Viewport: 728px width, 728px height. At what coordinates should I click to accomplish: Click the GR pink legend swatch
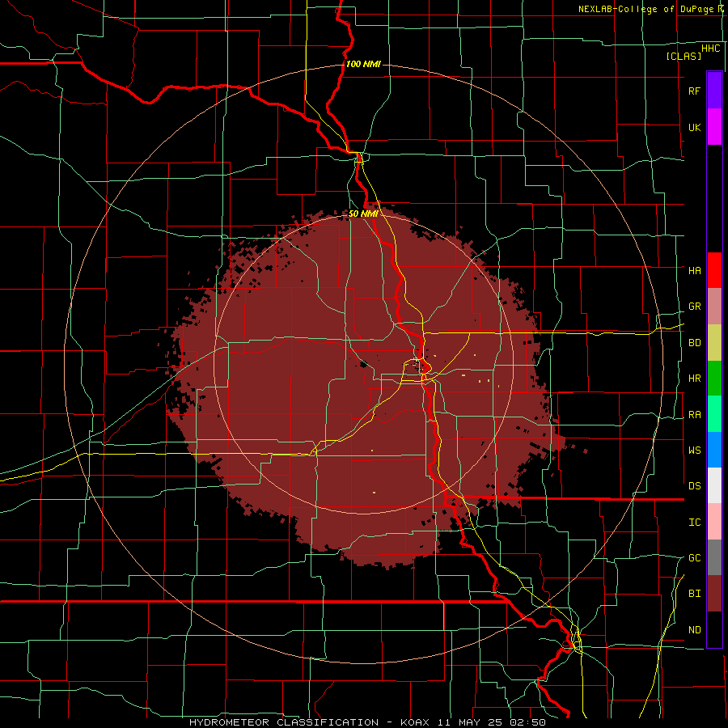pyautogui.click(x=714, y=306)
